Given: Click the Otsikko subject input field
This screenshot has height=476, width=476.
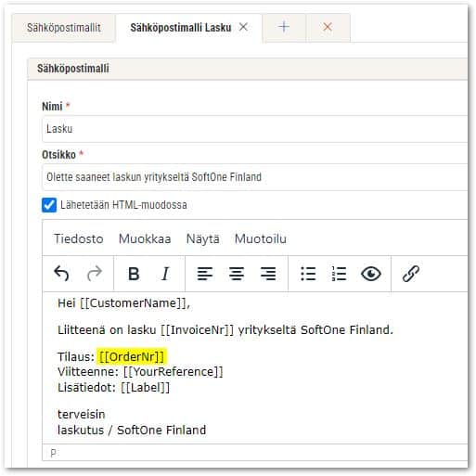Looking at the screenshot, I should pyautogui.click(x=255, y=177).
